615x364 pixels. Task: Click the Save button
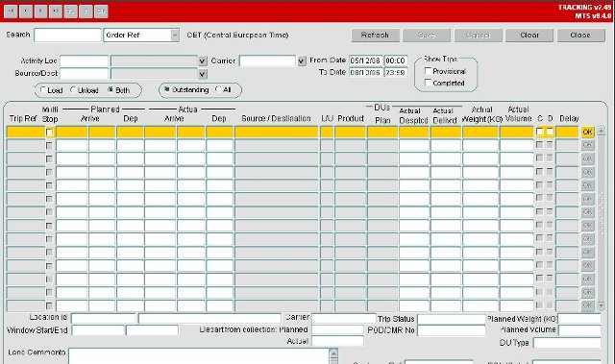point(427,36)
